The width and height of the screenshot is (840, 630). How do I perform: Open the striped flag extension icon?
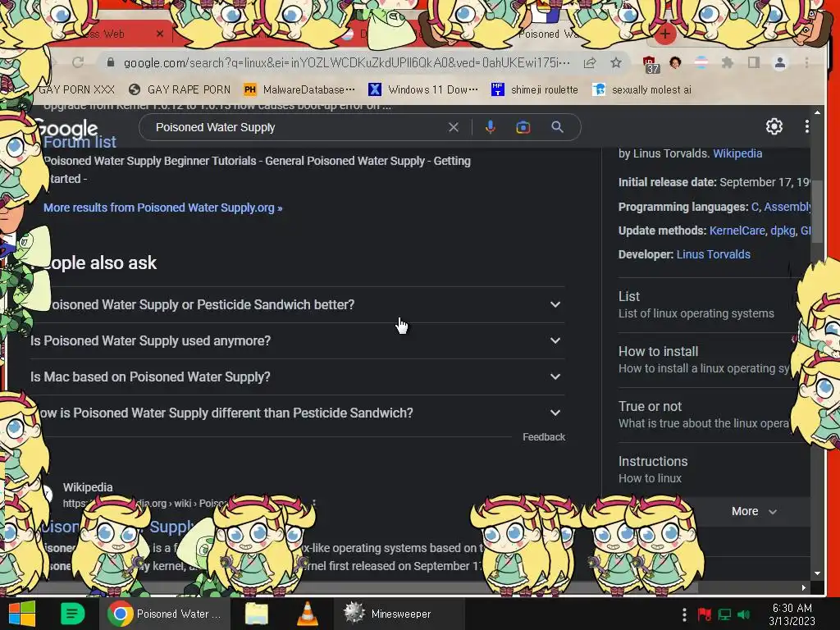pos(701,62)
